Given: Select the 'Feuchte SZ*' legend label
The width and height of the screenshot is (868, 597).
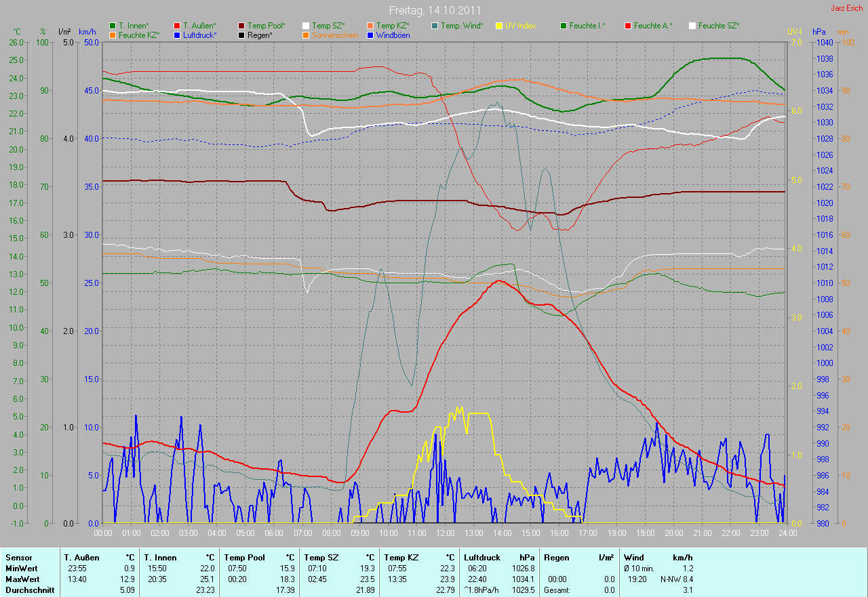Looking at the screenshot, I should click(719, 26).
